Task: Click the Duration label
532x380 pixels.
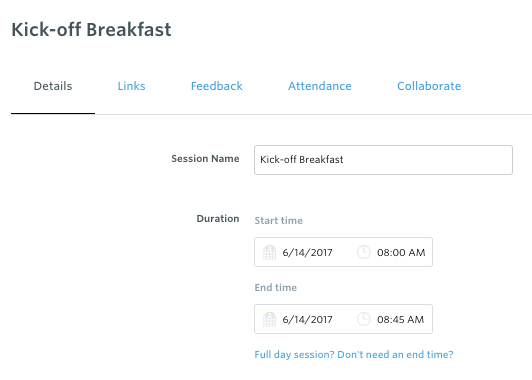Action: [x=218, y=218]
